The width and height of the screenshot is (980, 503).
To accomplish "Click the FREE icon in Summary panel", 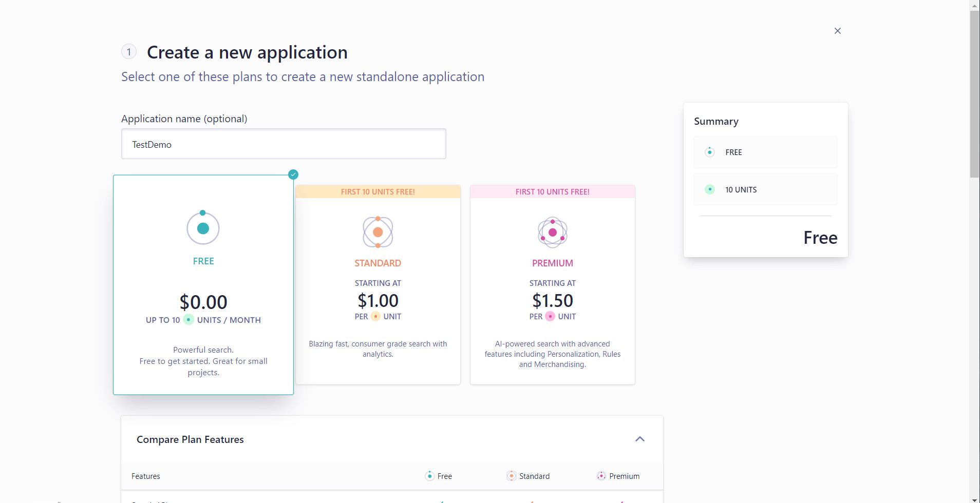I will pyautogui.click(x=709, y=152).
